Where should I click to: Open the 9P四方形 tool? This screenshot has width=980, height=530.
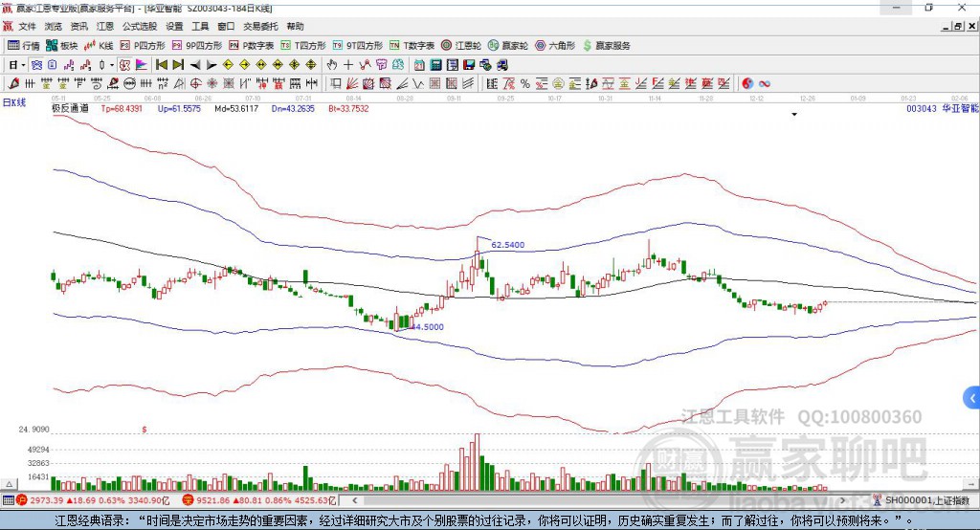[197, 46]
